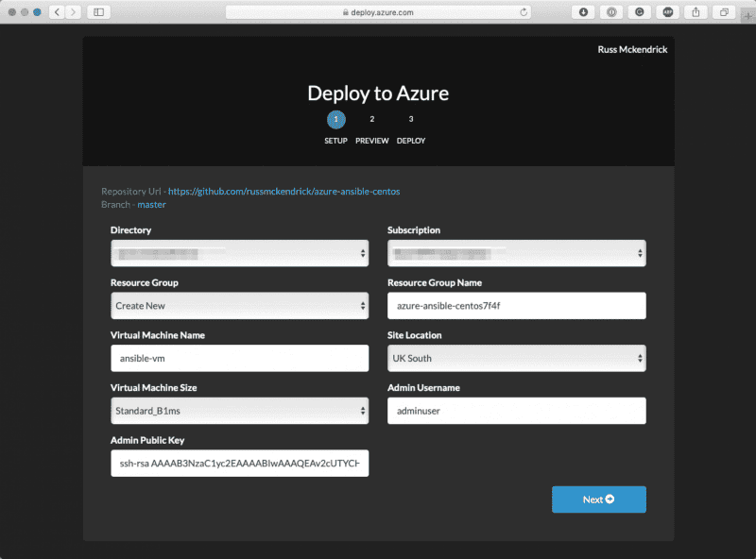Click the AdBlock extension icon
756x559 pixels.
[x=668, y=12]
